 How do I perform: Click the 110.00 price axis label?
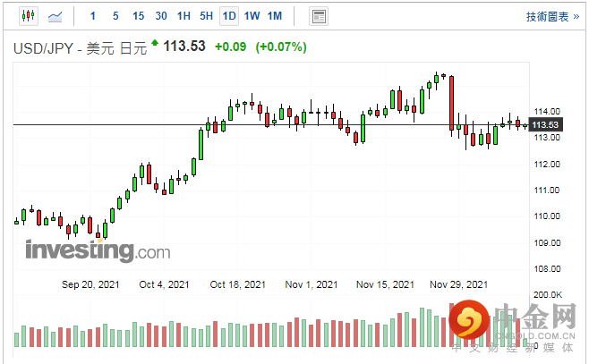click(x=547, y=216)
